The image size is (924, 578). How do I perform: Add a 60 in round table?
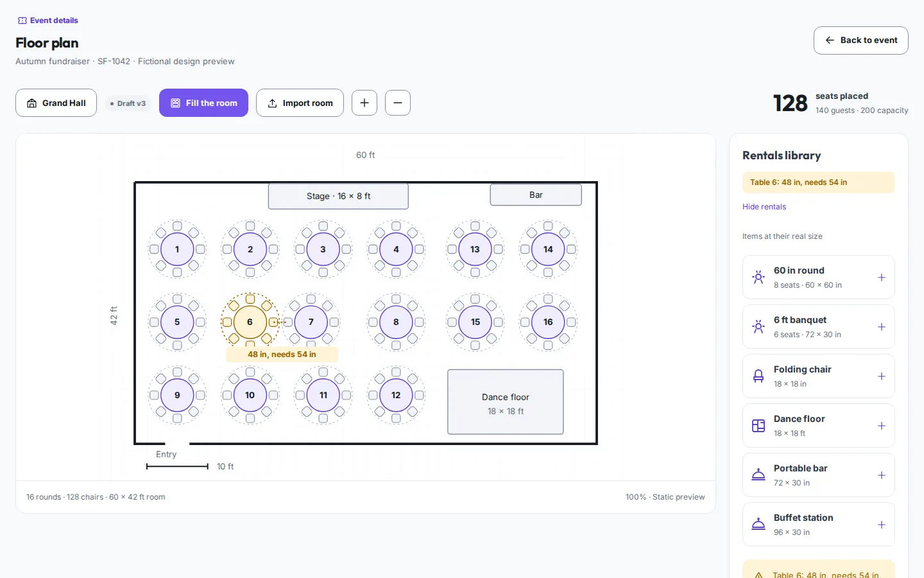(x=882, y=277)
